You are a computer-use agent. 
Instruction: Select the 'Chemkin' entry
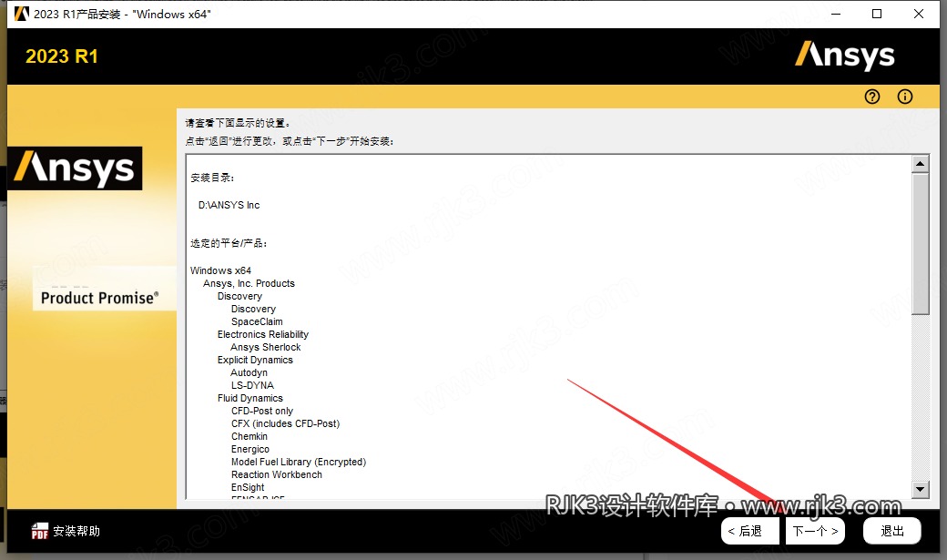click(x=249, y=436)
